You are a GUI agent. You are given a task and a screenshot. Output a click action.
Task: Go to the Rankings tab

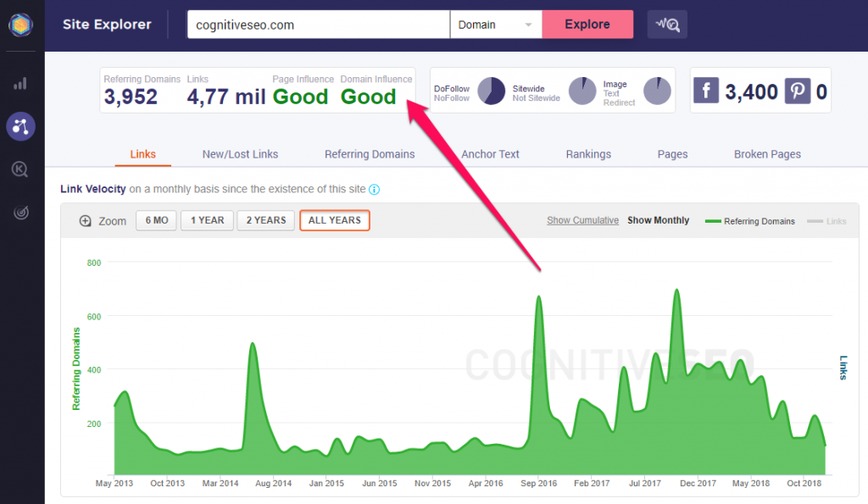click(x=588, y=154)
